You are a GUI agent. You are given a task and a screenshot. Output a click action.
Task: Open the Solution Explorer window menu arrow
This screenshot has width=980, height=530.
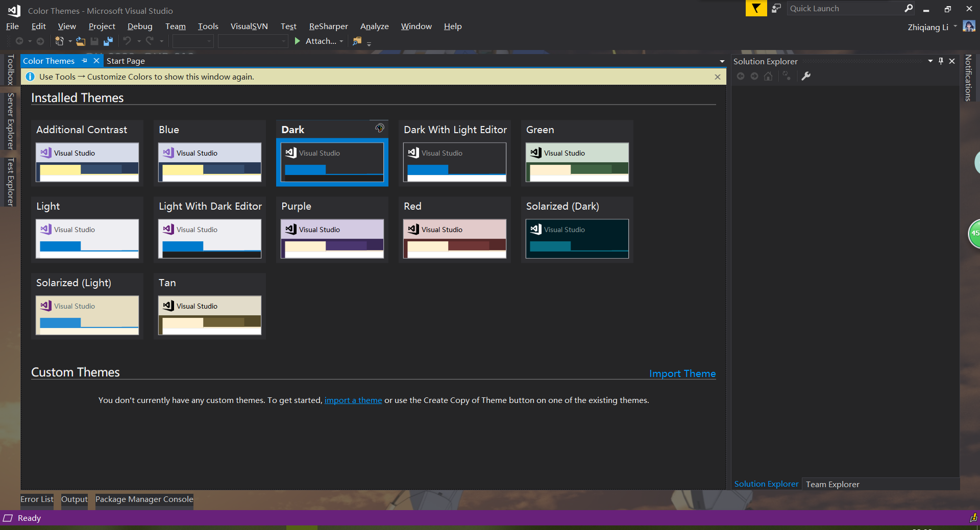pyautogui.click(x=930, y=61)
